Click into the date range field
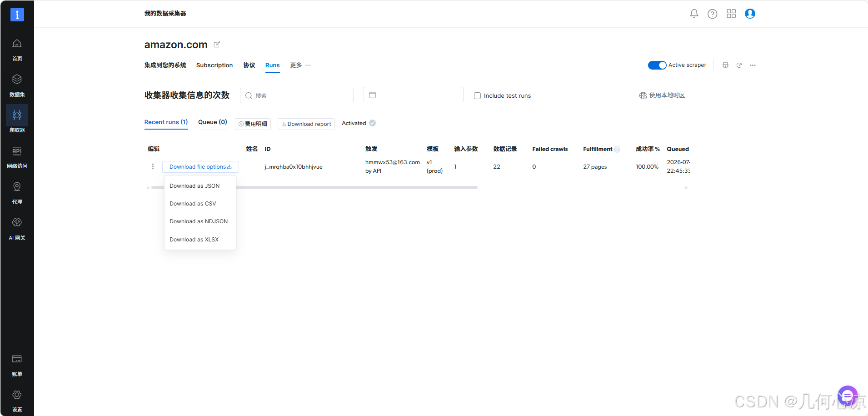Screen dimensions: 868x416 click(x=414, y=95)
